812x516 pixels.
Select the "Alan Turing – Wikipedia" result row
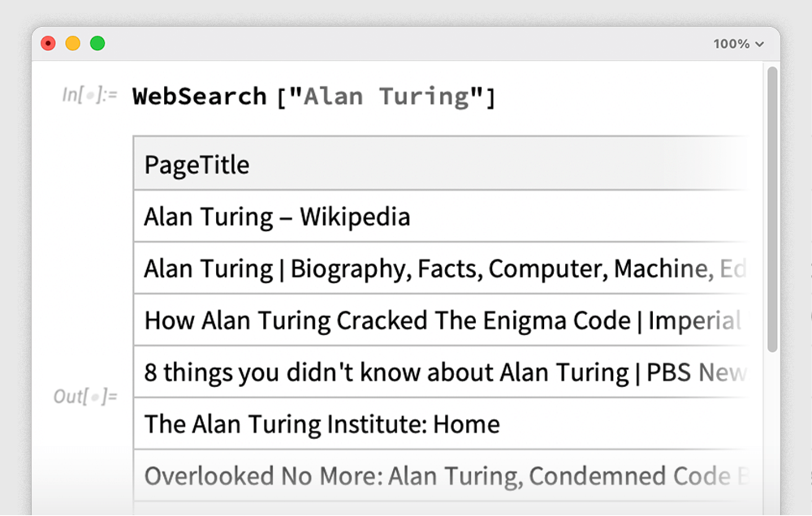point(277,217)
